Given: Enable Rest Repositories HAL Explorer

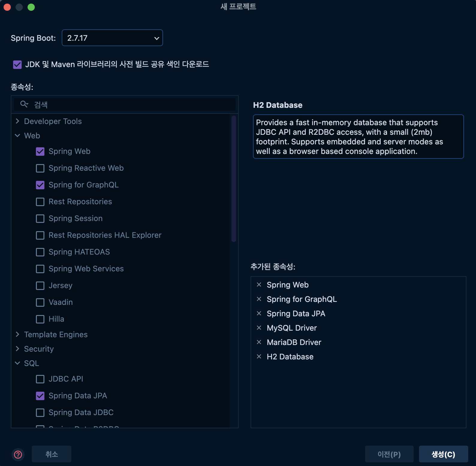Looking at the screenshot, I should (40, 235).
